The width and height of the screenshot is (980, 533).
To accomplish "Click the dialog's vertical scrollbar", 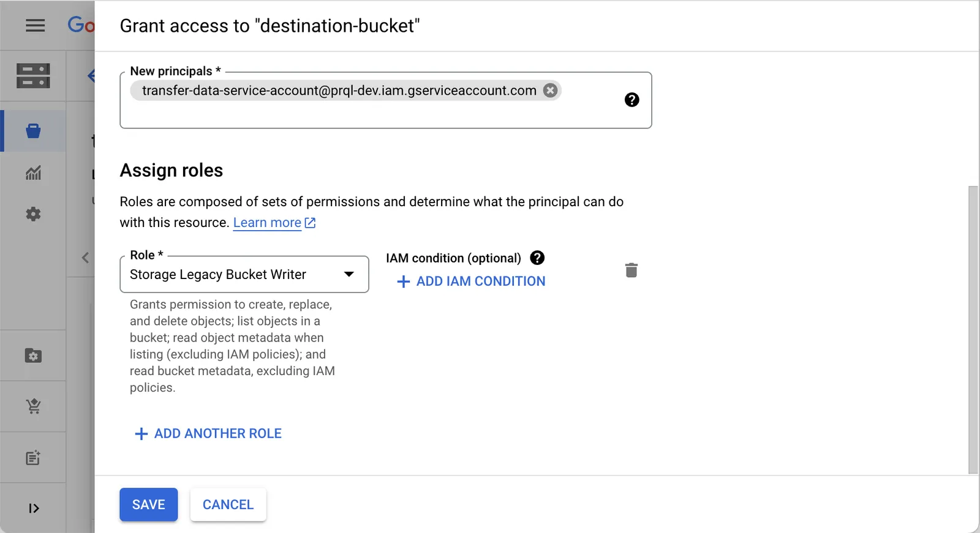I will 973,330.
